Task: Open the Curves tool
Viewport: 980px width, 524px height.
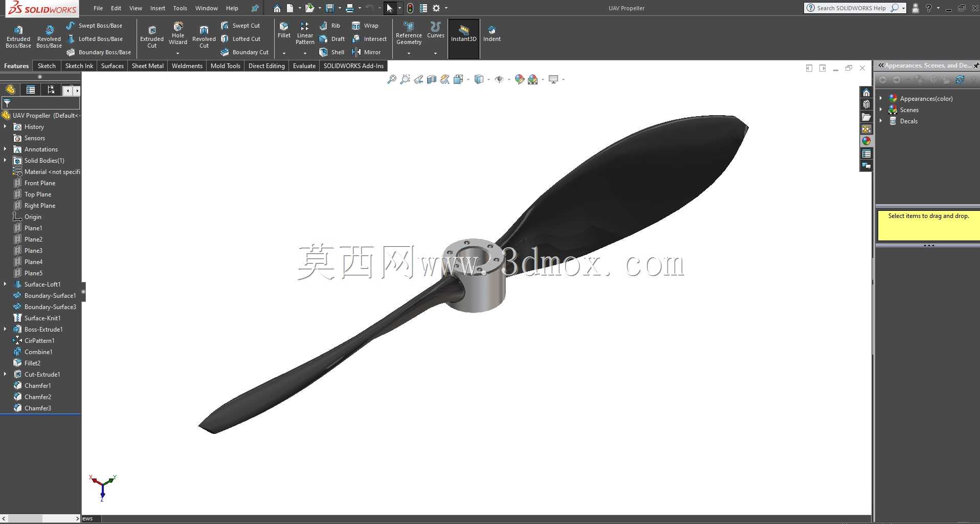Action: [435, 30]
